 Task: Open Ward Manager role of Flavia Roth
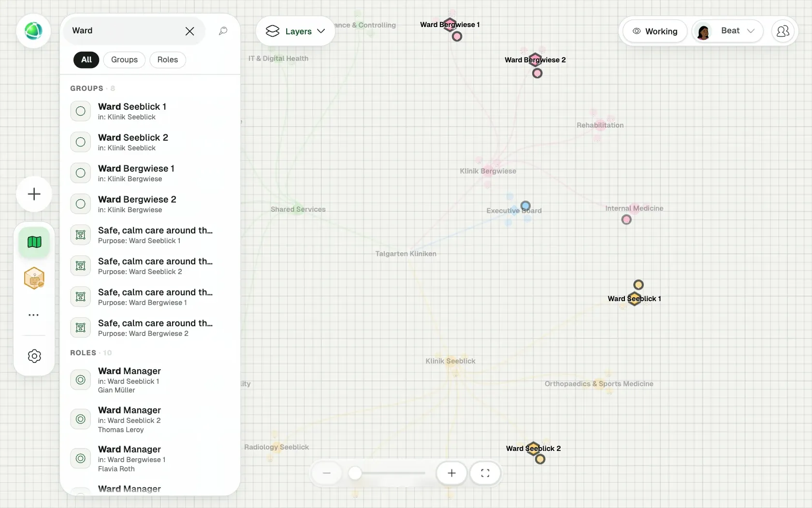(150, 459)
